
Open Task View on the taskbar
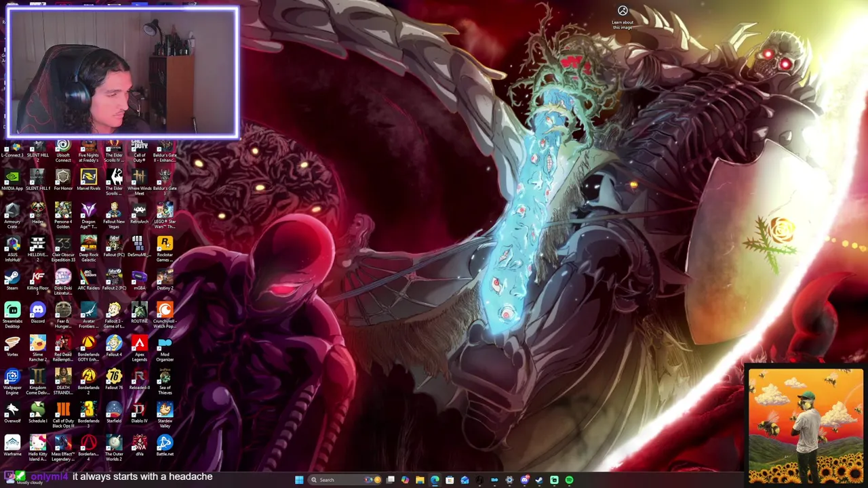pyautogui.click(x=390, y=480)
